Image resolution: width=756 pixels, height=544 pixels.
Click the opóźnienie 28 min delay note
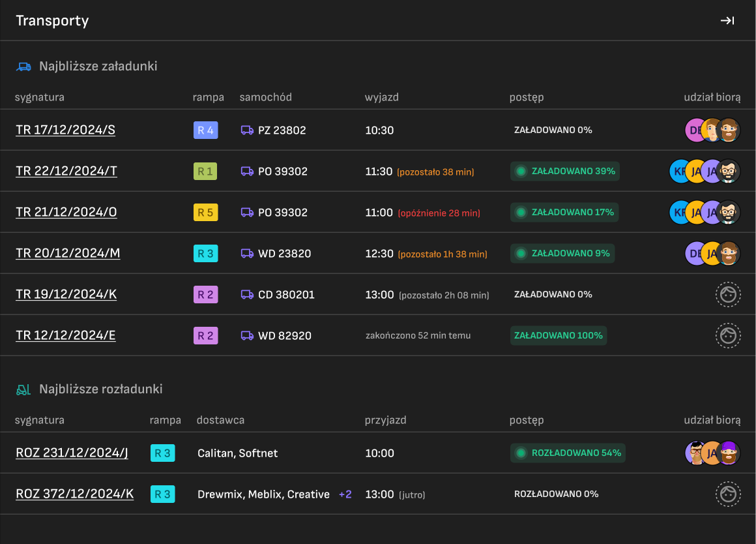pyautogui.click(x=439, y=213)
